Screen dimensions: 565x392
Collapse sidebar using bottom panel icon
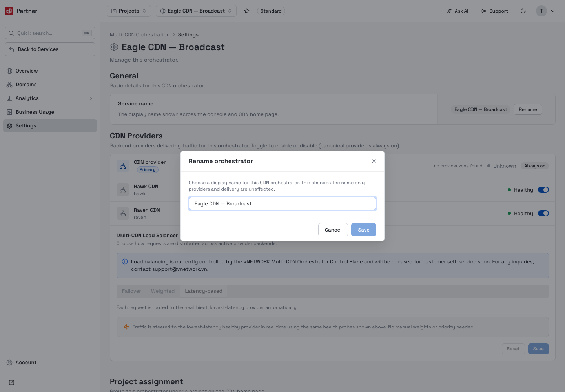point(12,382)
